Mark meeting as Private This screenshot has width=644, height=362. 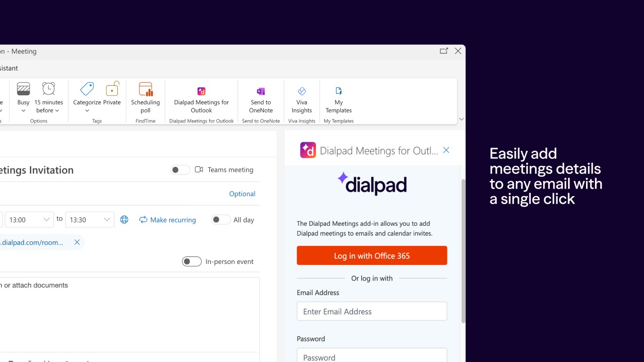pyautogui.click(x=112, y=93)
